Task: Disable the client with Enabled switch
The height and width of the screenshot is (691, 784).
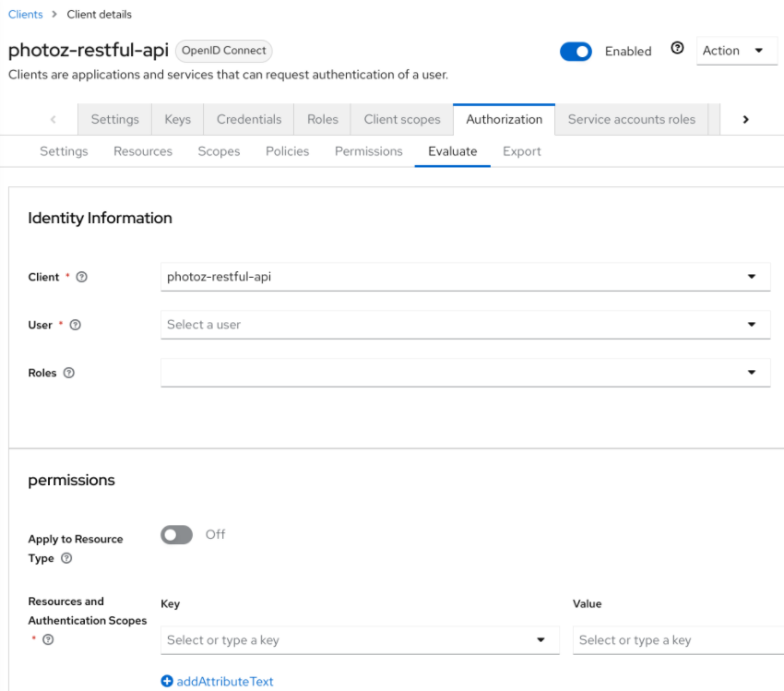Action: point(576,52)
